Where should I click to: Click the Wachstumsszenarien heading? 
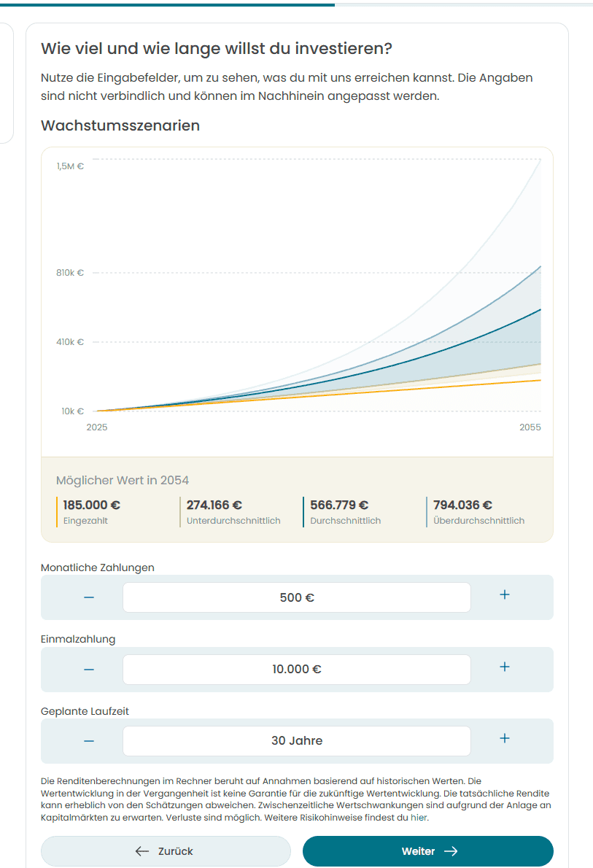[120, 125]
